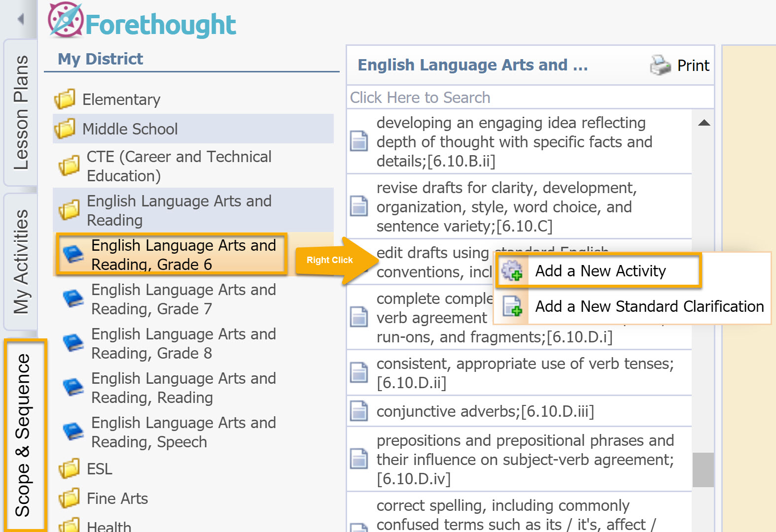Click the document-plus icon for Standard Clarification
The width and height of the screenshot is (776, 532).
(512, 306)
